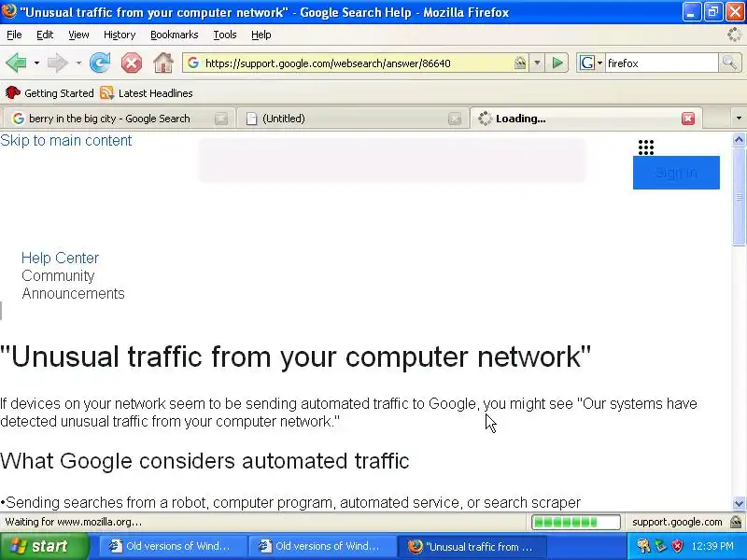747x560 pixels.
Task: Click the Google favicon in the address bar
Action: coord(193,63)
